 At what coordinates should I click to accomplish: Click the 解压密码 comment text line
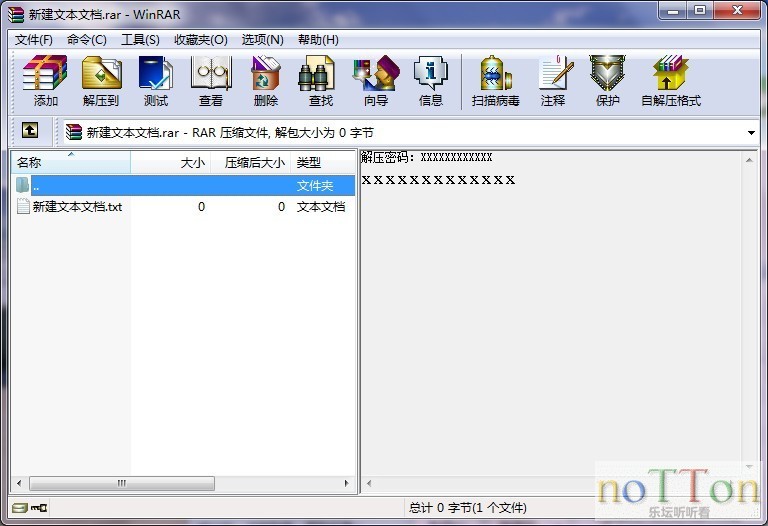click(x=427, y=157)
